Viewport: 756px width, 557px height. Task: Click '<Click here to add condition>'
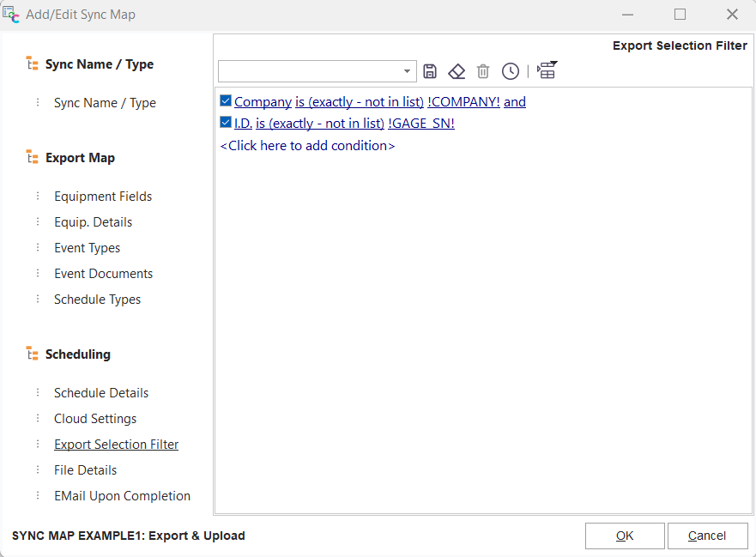point(307,146)
